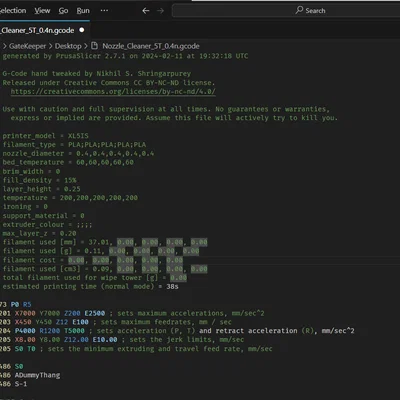Place cursor on printer_model XL5IS line
The width and height of the screenshot is (400, 400).
tap(46, 136)
